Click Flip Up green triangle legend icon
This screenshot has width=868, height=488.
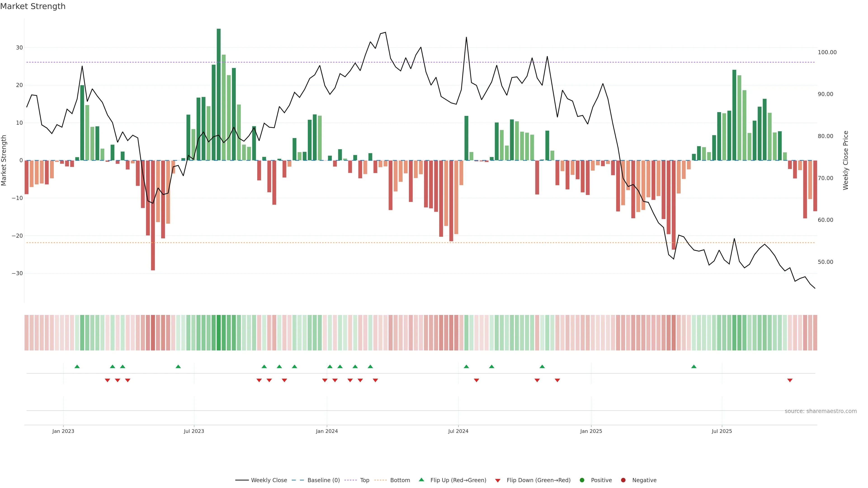click(421, 480)
